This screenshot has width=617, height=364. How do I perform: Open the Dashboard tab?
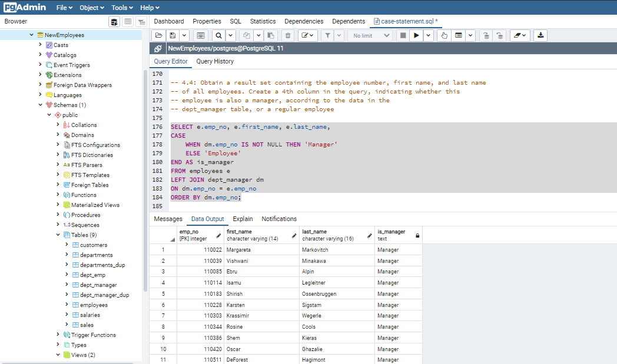click(x=169, y=21)
